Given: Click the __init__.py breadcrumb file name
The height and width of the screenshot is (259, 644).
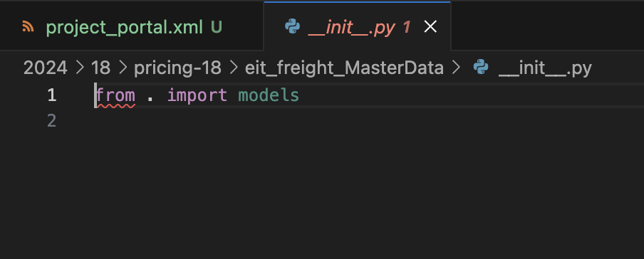Looking at the screenshot, I should [x=545, y=68].
